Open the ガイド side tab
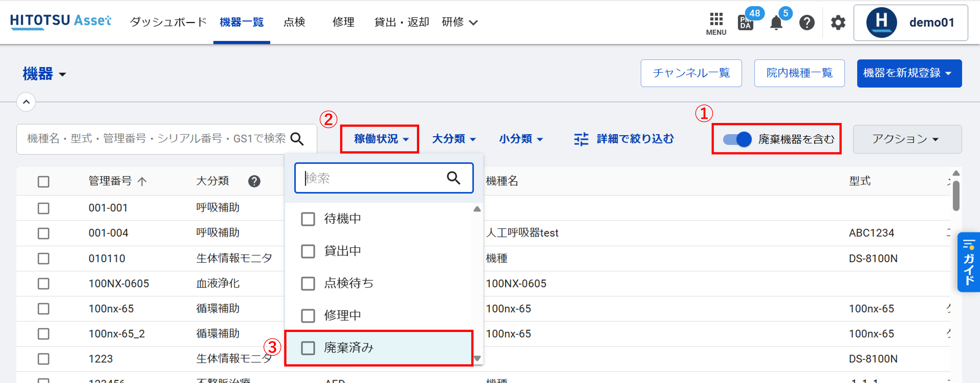 [x=968, y=262]
